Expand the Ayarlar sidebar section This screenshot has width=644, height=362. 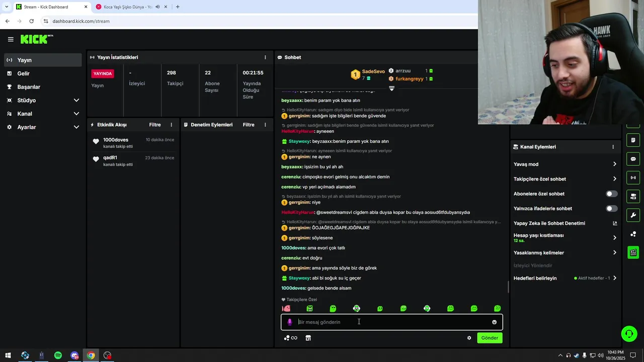43,127
